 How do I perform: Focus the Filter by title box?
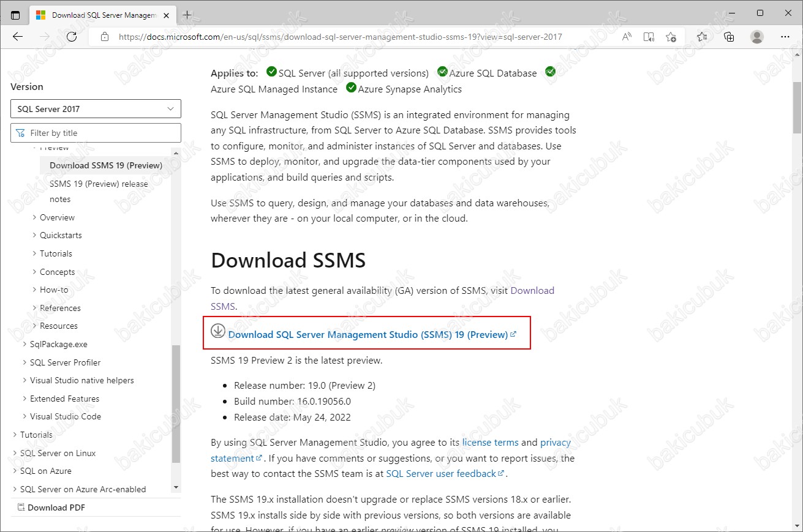(x=96, y=133)
